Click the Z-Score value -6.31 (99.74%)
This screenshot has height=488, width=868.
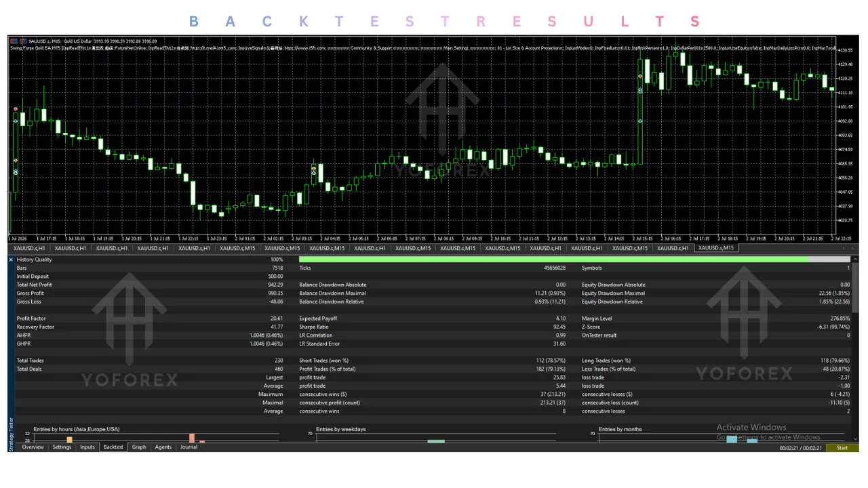832,327
